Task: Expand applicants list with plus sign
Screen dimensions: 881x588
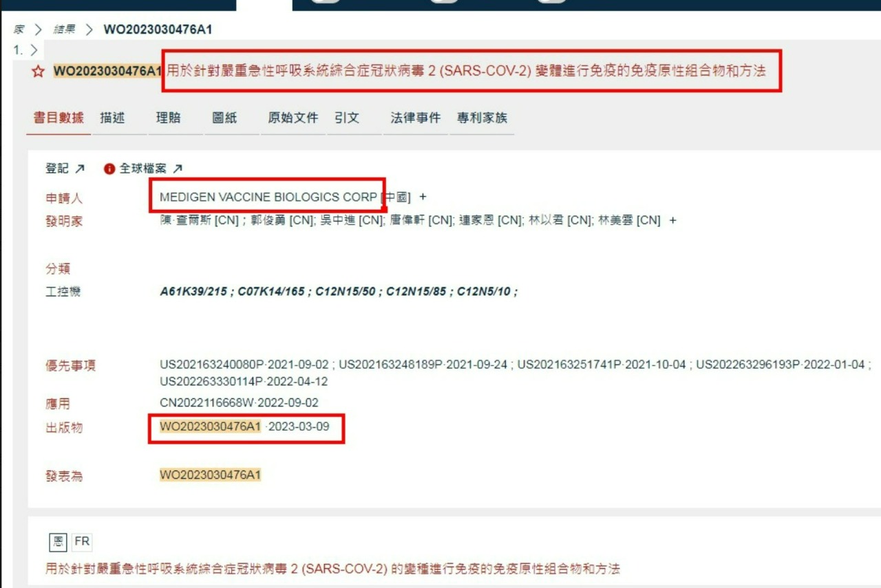Action: click(x=423, y=197)
